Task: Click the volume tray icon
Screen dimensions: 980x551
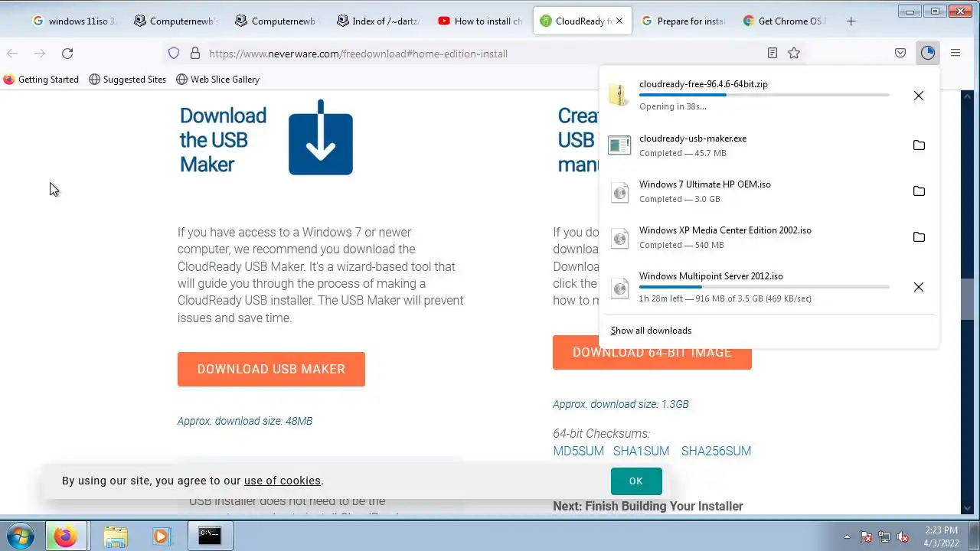Action: 903,536
